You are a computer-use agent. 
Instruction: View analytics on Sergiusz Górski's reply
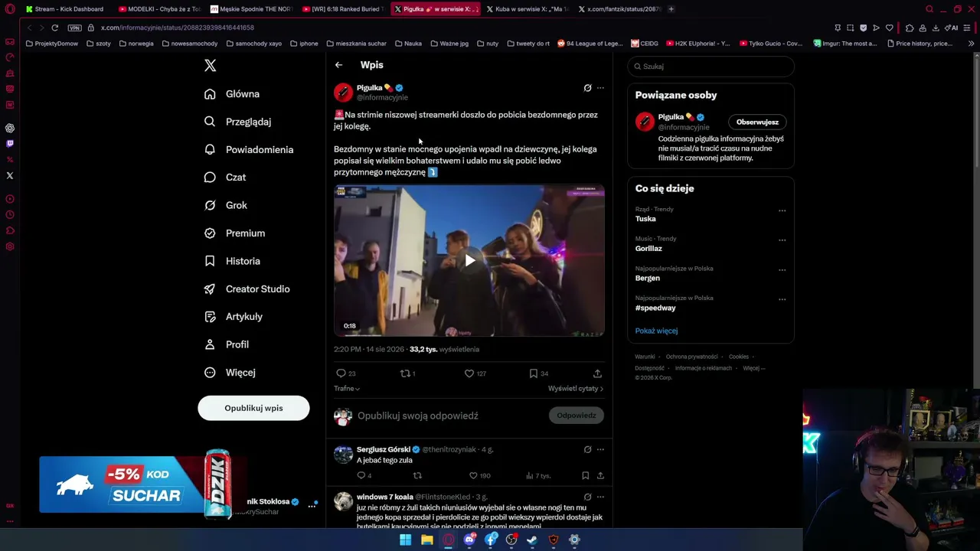[538, 476]
